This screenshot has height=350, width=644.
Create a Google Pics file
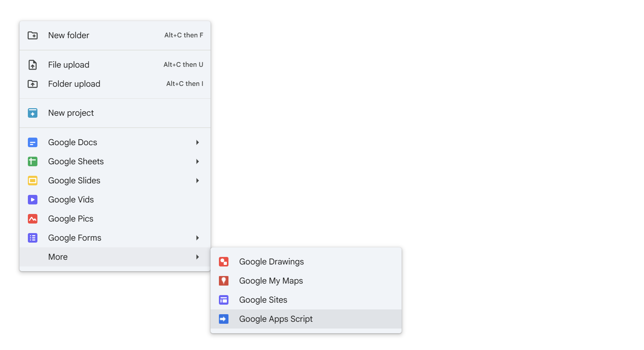(x=115, y=219)
